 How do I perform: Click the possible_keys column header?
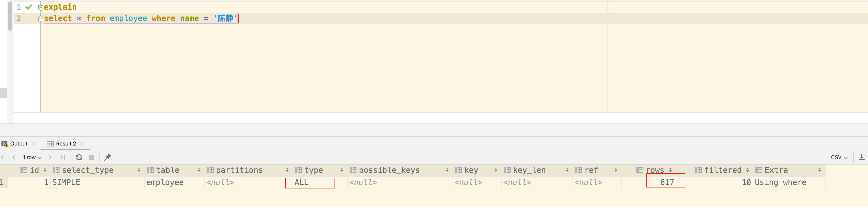click(389, 170)
